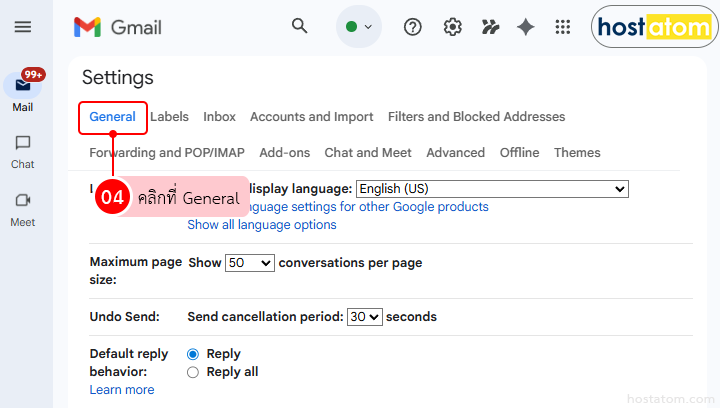Click Show all language options link
The height and width of the screenshot is (408, 720).
pos(262,225)
